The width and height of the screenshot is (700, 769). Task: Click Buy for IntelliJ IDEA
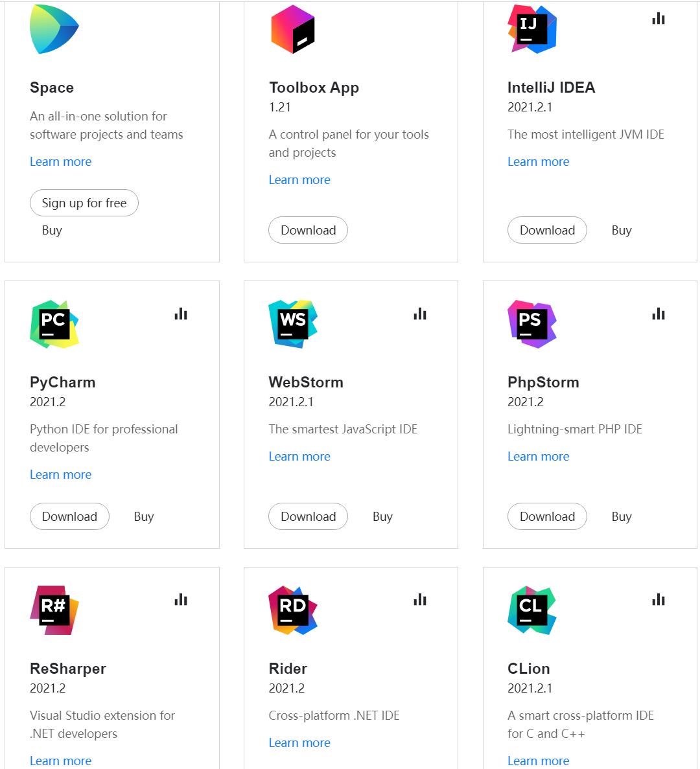[x=622, y=231]
